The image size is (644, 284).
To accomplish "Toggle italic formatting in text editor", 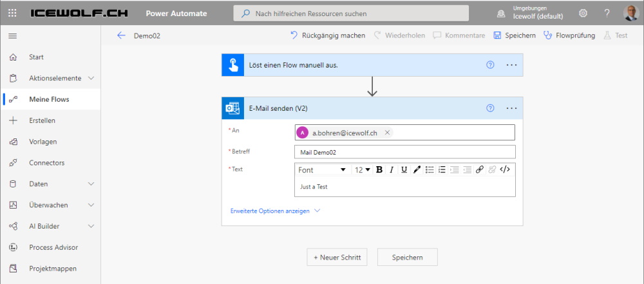I will [x=392, y=170].
